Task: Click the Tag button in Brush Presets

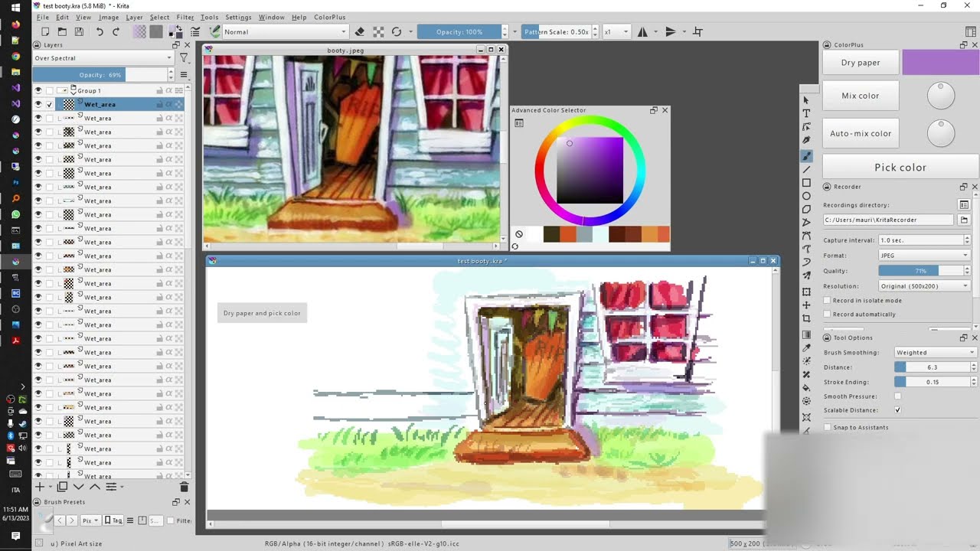Action: click(113, 520)
